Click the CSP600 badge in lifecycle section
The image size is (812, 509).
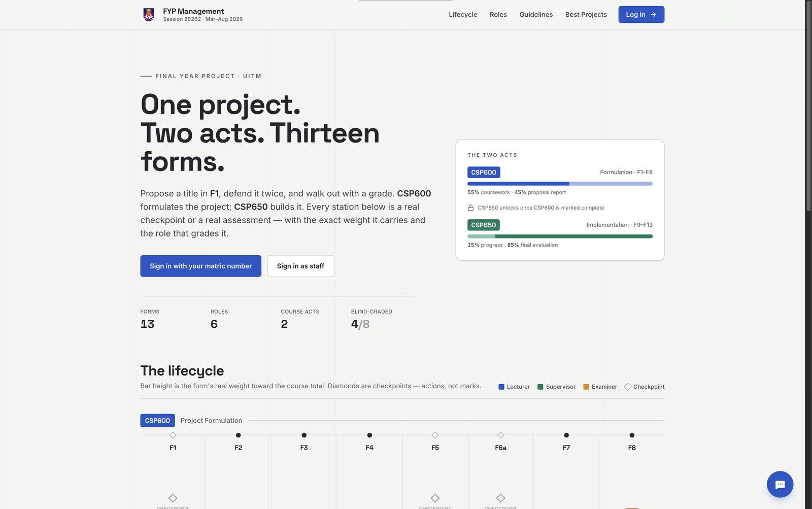coord(157,421)
